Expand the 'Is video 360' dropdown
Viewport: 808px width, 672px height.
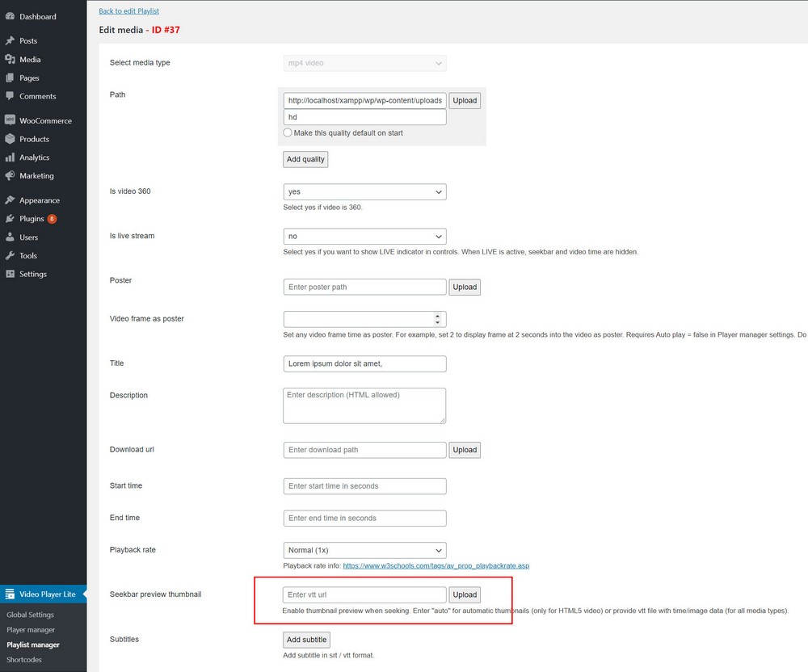364,192
